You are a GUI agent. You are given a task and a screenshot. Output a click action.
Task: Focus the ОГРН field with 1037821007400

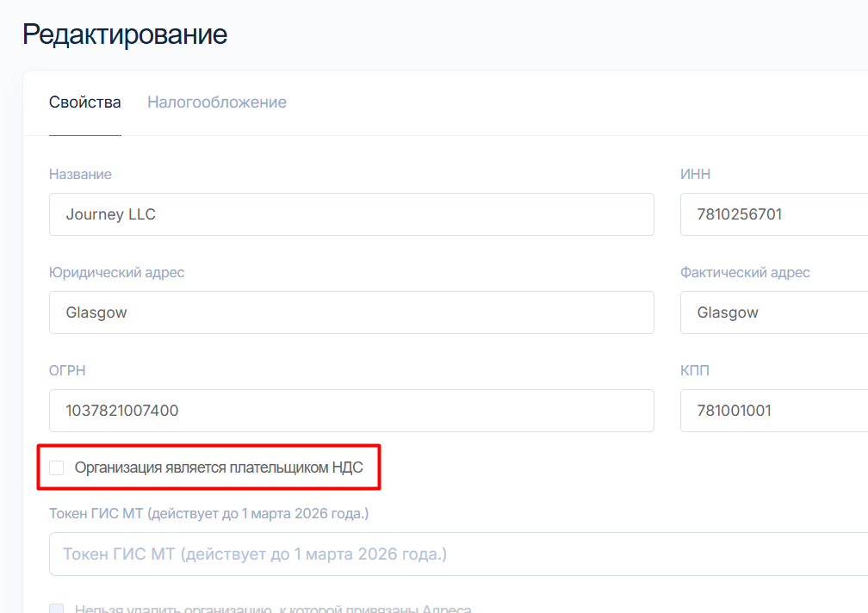tap(350, 411)
